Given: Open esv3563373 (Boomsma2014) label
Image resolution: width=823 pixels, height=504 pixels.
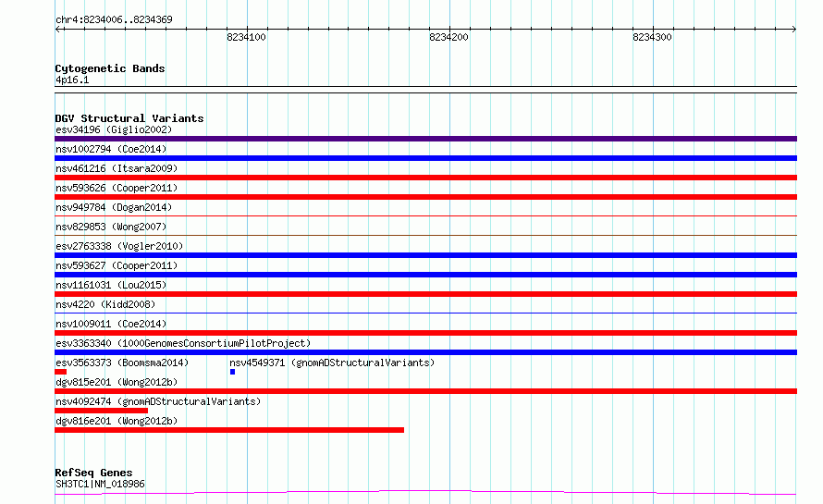Looking at the screenshot, I should (122, 363).
